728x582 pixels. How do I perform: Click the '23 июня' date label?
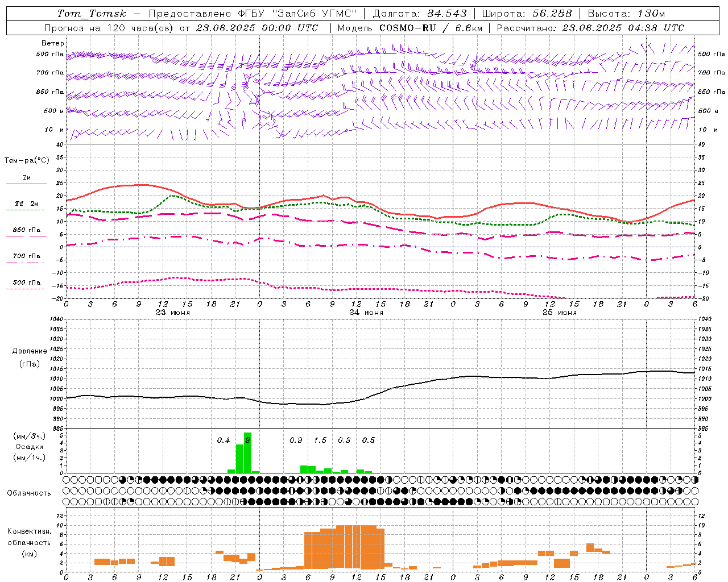[173, 313]
